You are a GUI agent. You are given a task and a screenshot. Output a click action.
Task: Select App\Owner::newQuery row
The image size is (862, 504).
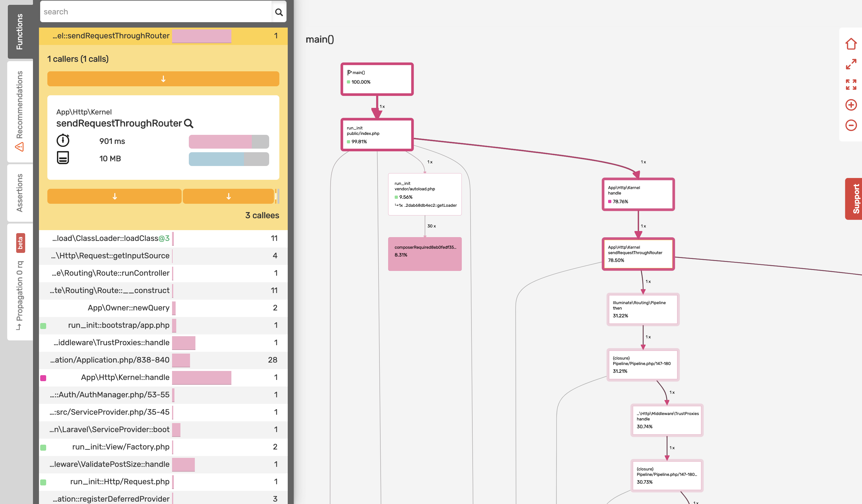click(163, 308)
